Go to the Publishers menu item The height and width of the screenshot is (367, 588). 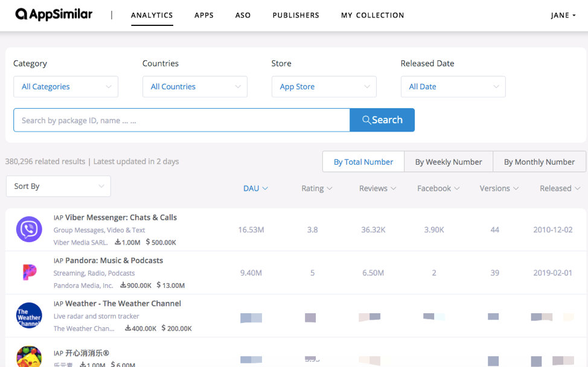[x=296, y=15]
